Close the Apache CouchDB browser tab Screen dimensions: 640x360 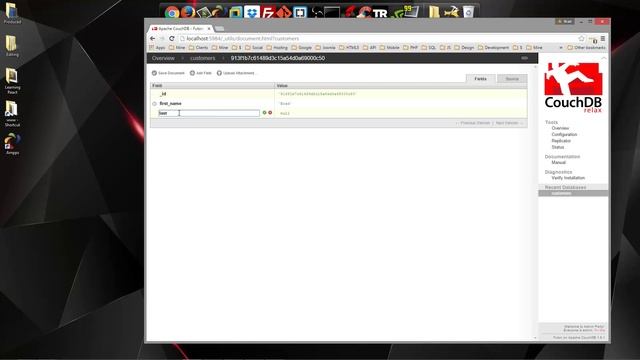209,29
